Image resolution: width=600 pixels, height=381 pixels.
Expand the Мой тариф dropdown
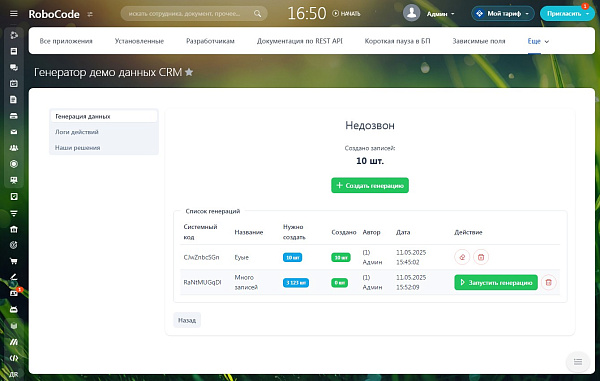[503, 14]
